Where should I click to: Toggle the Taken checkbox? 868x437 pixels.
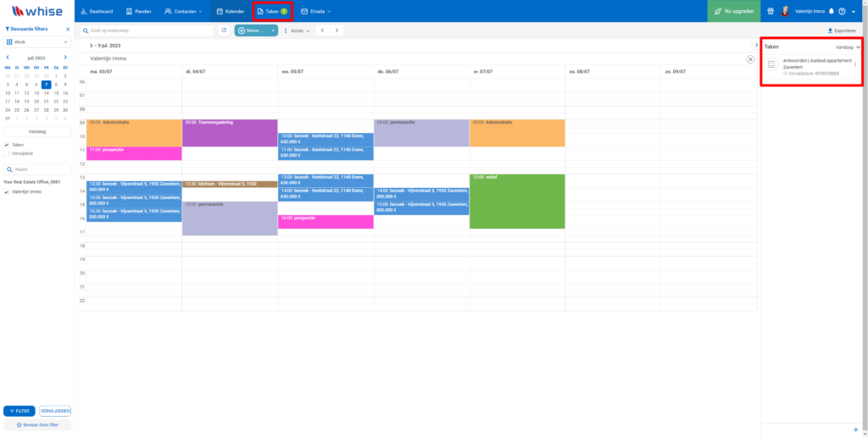point(7,145)
